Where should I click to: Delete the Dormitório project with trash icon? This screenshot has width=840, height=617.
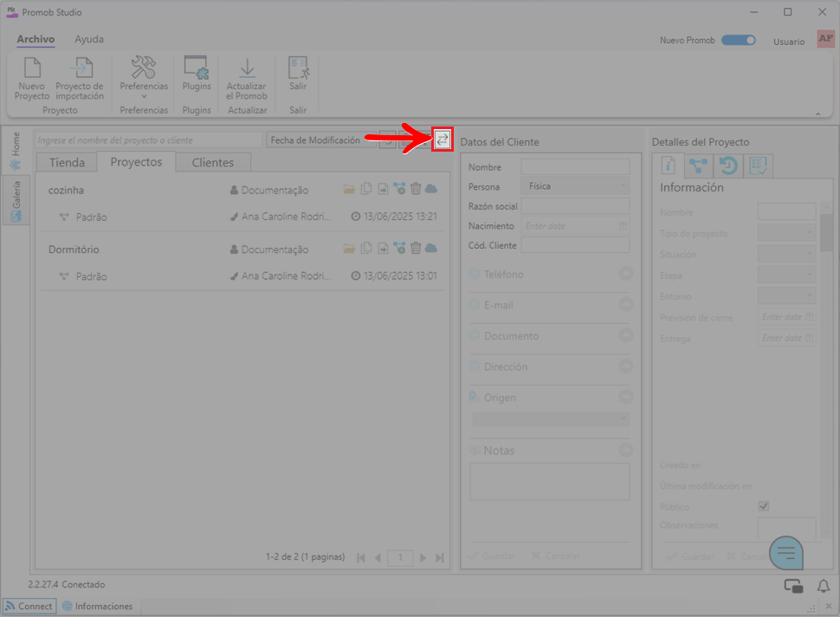coord(416,248)
